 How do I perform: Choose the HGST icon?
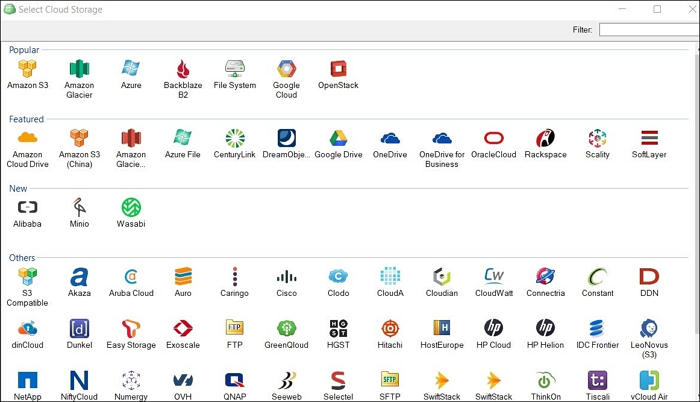click(x=338, y=334)
